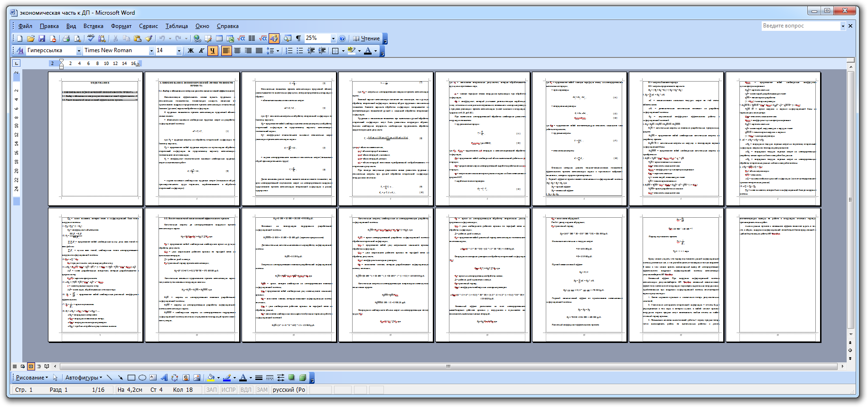The height and width of the screenshot is (407, 868).
Task: Toggle underline formatting (Ч)
Action: point(212,51)
